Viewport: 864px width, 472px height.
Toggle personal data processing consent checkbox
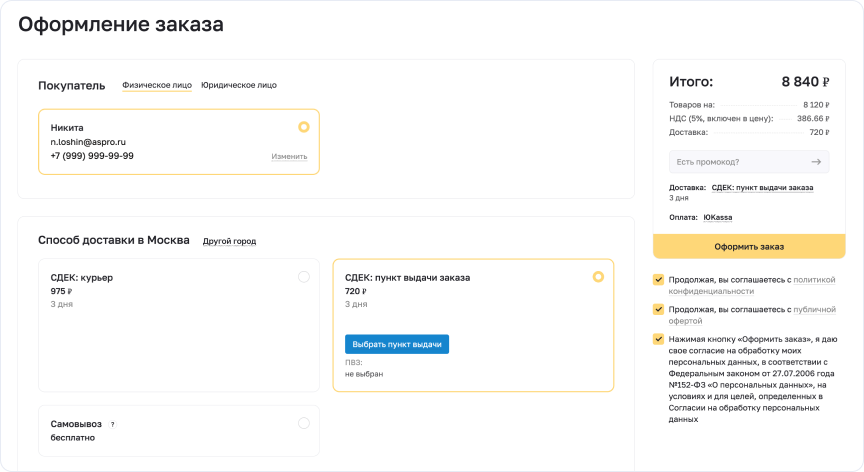click(658, 339)
